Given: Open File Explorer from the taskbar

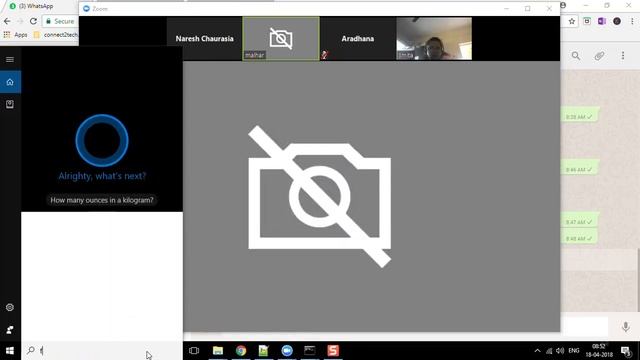Looking at the screenshot, I should point(218,351).
